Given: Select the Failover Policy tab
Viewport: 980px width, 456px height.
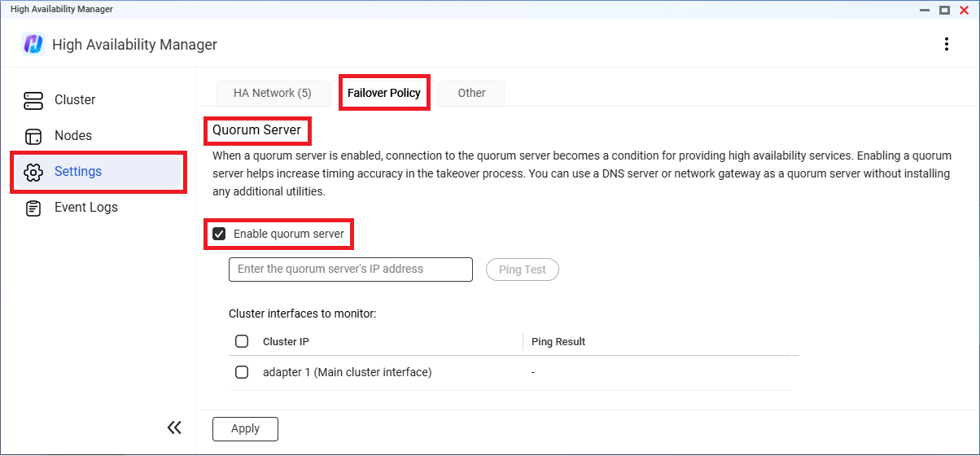Looking at the screenshot, I should [384, 93].
